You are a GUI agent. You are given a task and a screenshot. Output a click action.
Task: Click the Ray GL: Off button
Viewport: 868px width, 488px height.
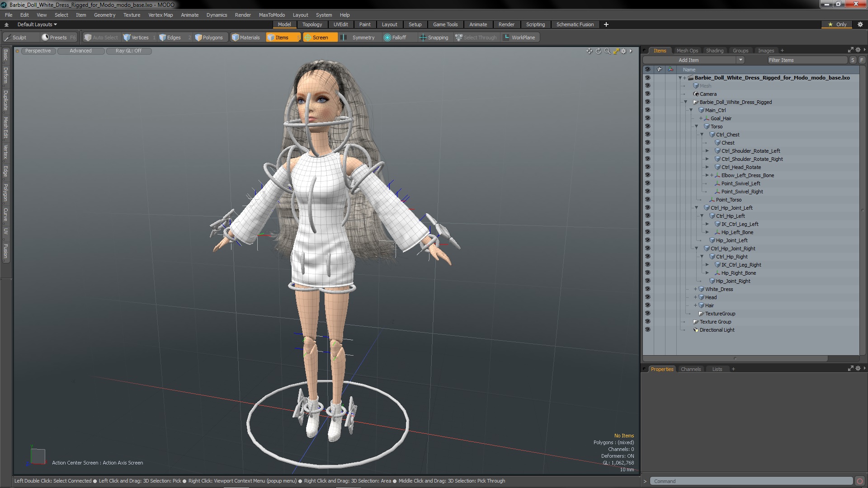(x=128, y=51)
